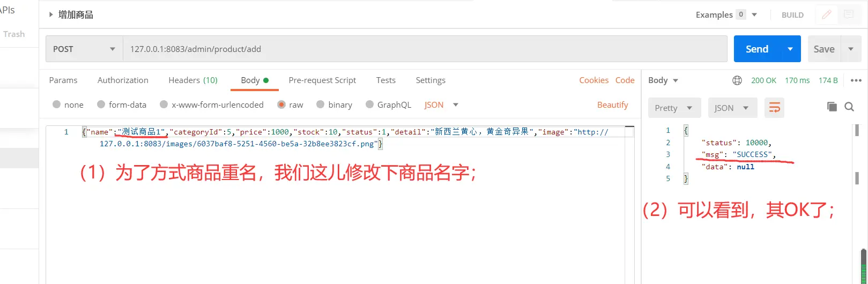
Task: Open the response JSON format dropdown
Action: (x=732, y=108)
